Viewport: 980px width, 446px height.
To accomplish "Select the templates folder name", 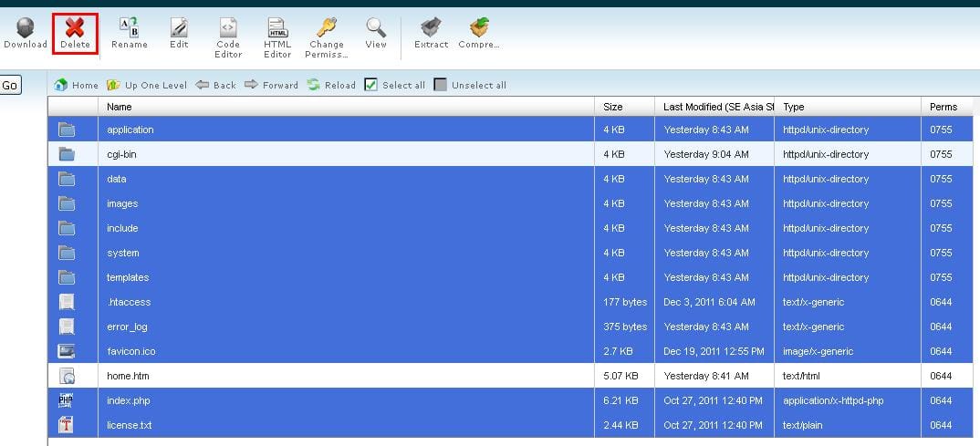I will pyautogui.click(x=128, y=277).
